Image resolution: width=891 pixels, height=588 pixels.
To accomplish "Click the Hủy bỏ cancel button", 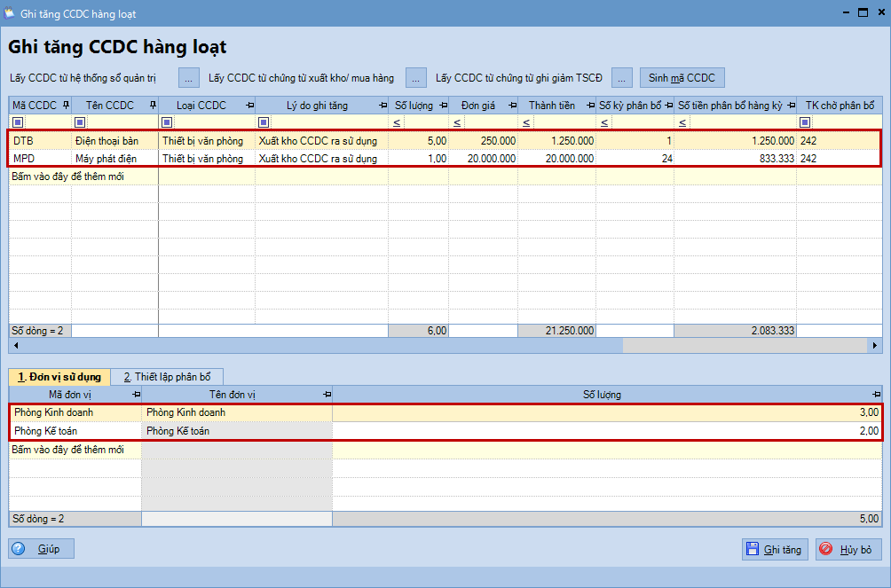I will (x=848, y=550).
